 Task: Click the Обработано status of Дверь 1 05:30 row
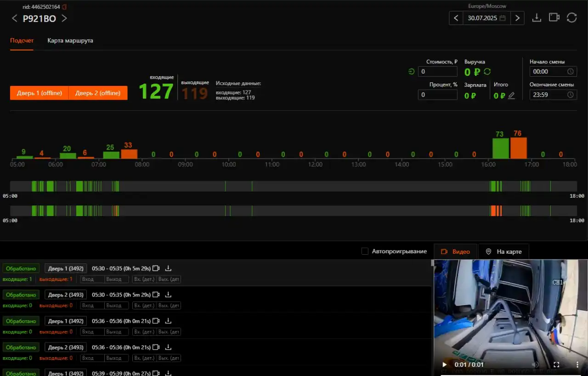21,268
